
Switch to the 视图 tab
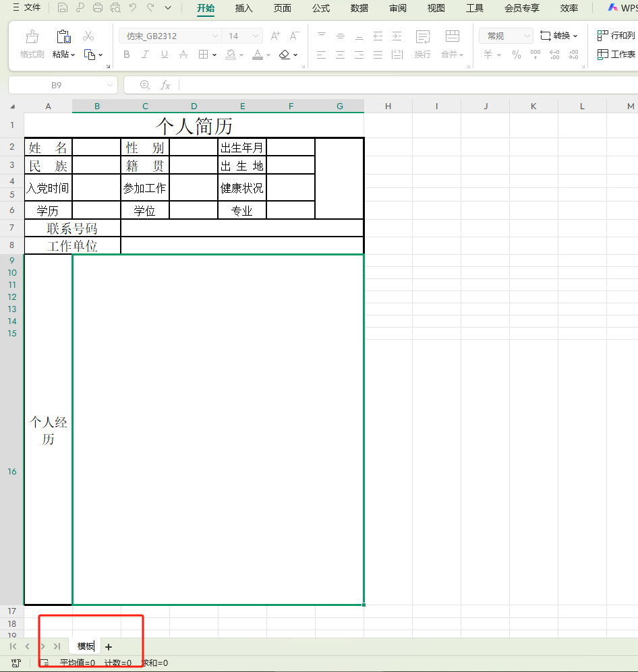(436, 8)
